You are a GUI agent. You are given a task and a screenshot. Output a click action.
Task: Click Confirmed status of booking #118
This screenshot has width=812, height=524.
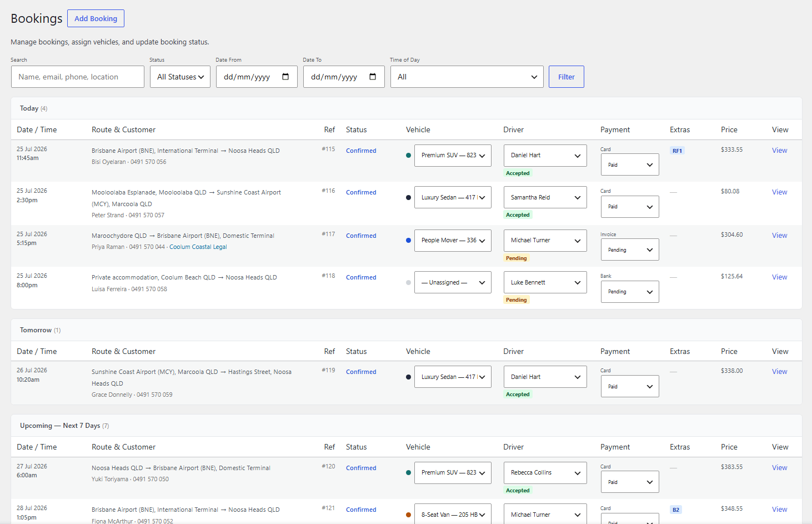(361, 277)
